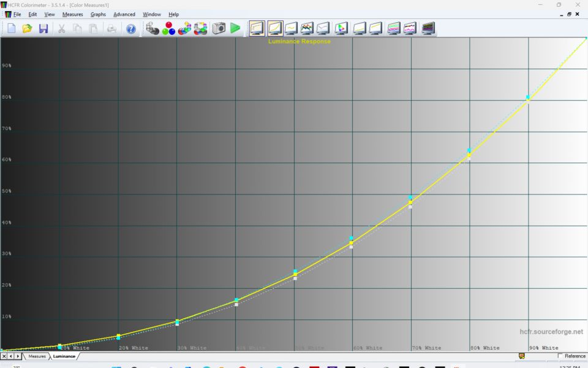The image size is (588, 368).
Task: Click yellow data point at 80% White
Action: (x=469, y=155)
